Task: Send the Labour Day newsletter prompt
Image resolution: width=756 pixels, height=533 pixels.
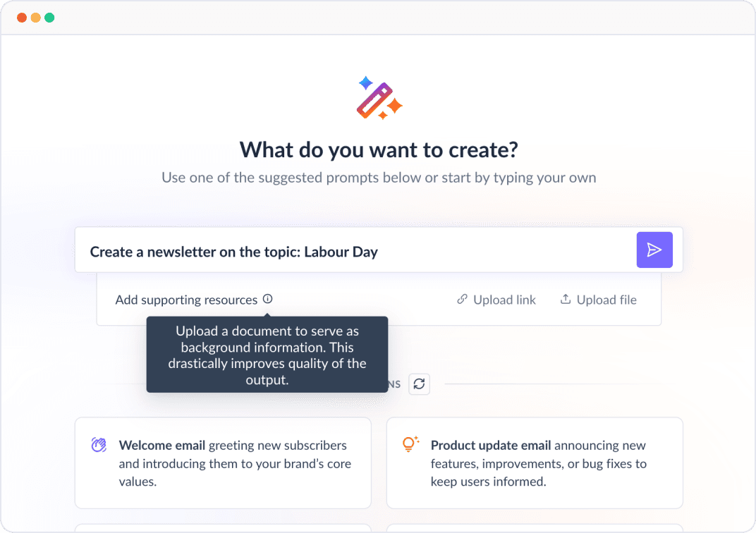Action: tap(654, 250)
